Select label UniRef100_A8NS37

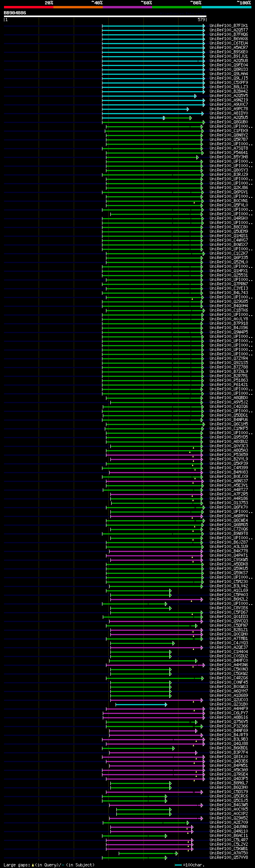[229, 481]
